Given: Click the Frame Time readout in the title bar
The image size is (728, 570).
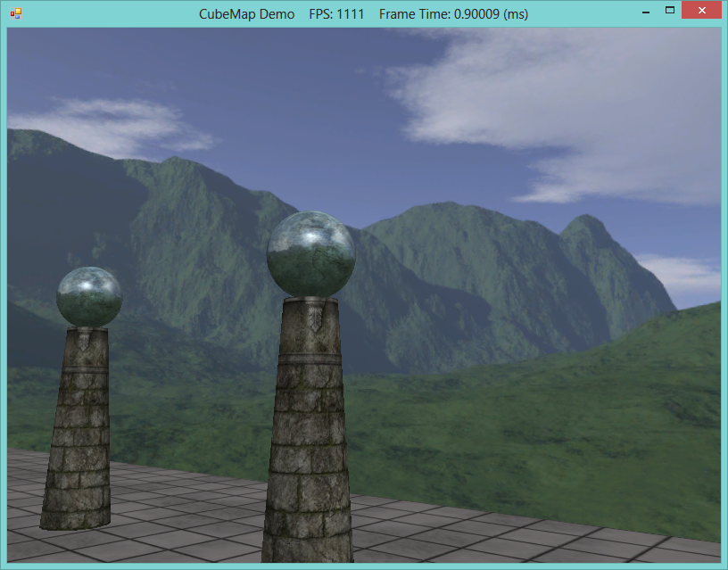Looking at the screenshot, I should coord(455,13).
